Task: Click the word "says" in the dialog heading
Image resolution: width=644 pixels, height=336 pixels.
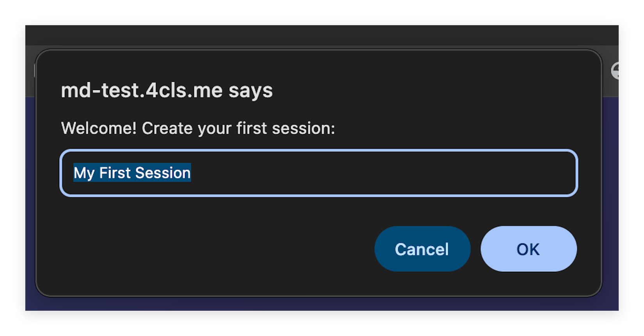Action: (251, 90)
